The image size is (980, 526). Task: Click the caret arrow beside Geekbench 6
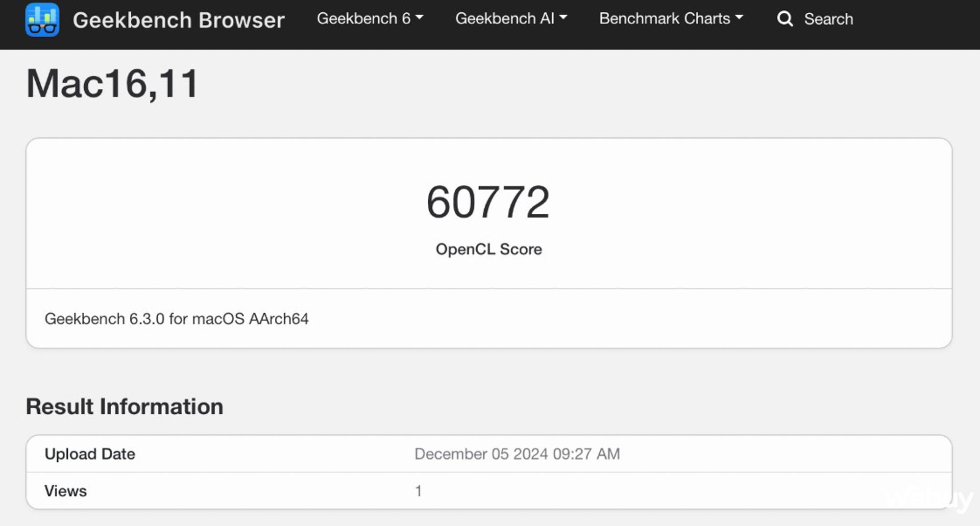click(x=419, y=17)
